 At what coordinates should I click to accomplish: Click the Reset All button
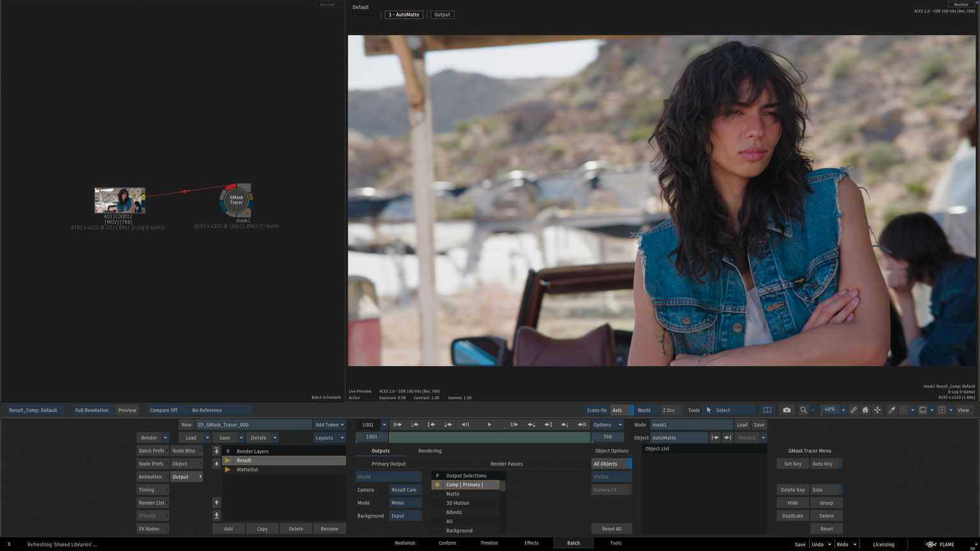coord(611,529)
